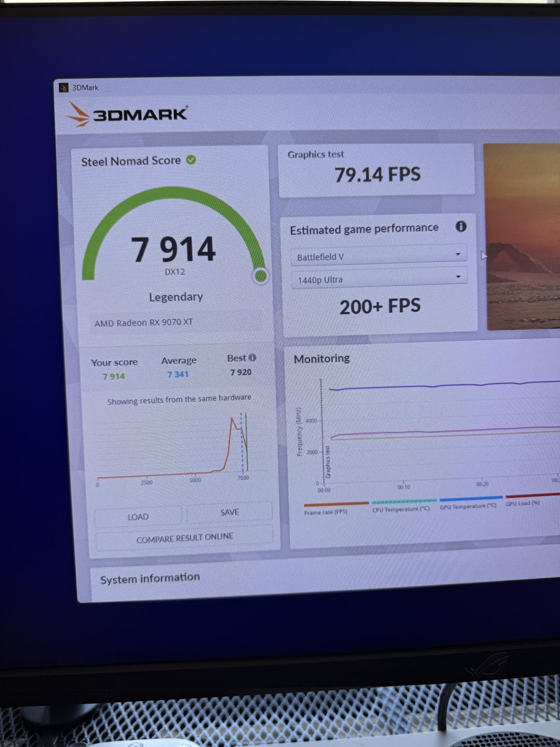Viewport: 560px width, 747px height.
Task: Click the green validated checkmark beside Steel Nomad Score
Action: click(191, 160)
